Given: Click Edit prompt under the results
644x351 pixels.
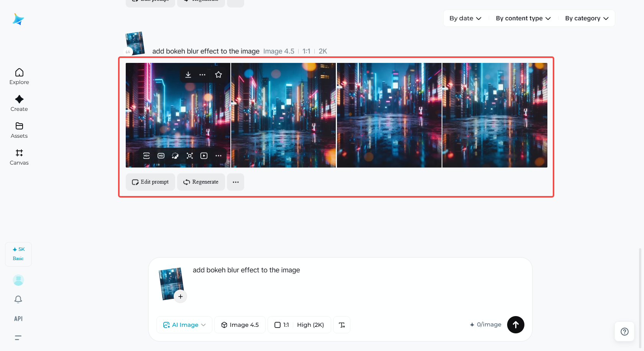Looking at the screenshot, I should 150,182.
